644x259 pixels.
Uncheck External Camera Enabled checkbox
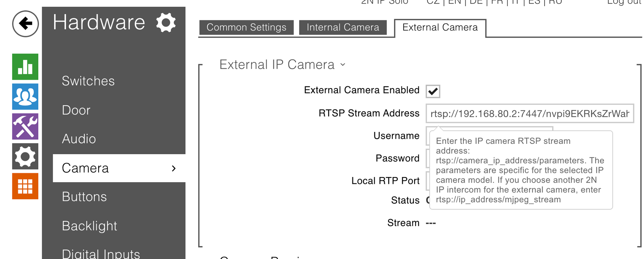(x=433, y=91)
